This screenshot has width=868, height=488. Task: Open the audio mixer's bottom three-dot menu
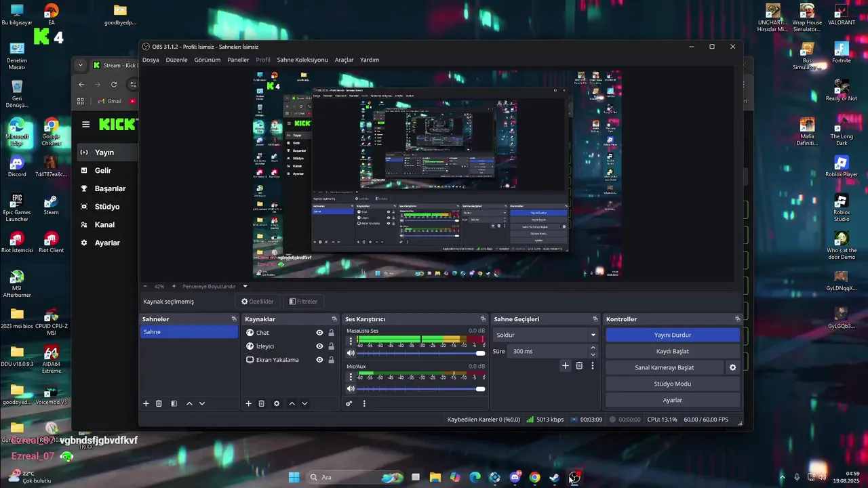(x=364, y=403)
